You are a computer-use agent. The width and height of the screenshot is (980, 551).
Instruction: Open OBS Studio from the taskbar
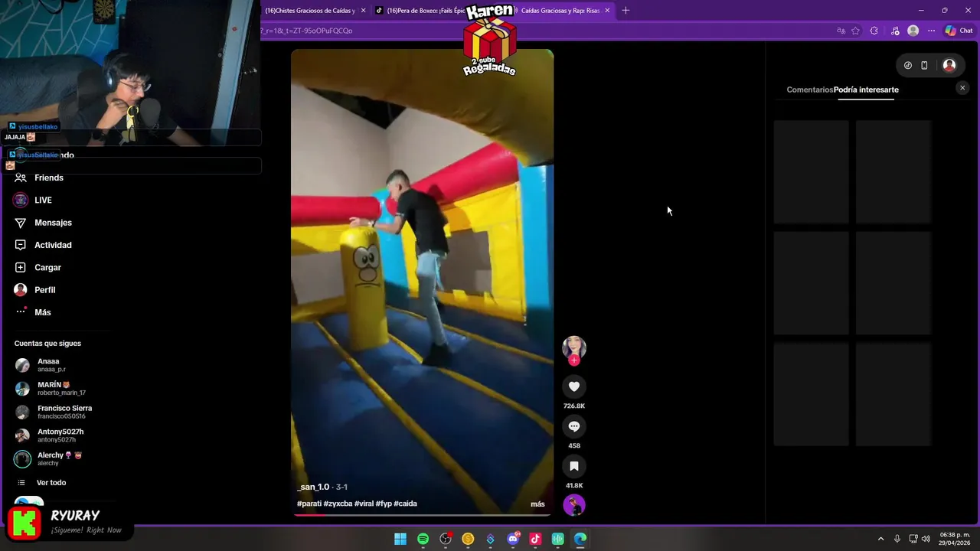[x=446, y=539]
